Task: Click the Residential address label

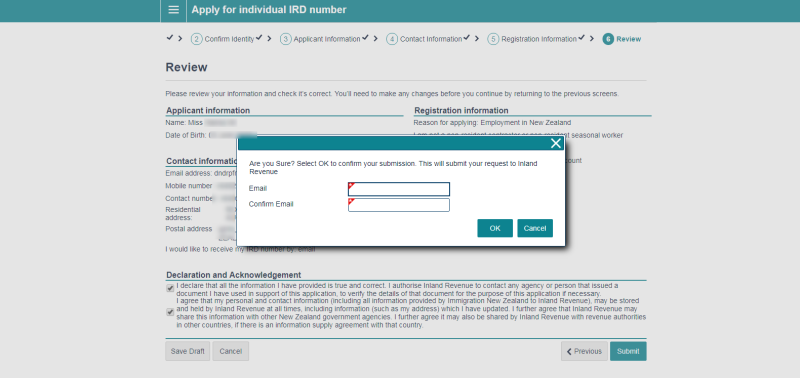Action: coord(183,214)
